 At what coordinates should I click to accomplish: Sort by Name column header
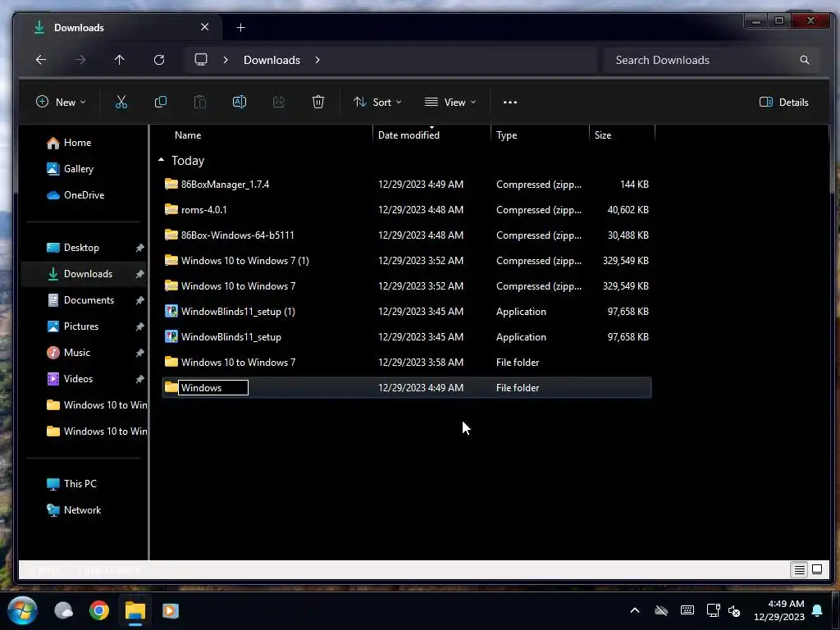(188, 135)
